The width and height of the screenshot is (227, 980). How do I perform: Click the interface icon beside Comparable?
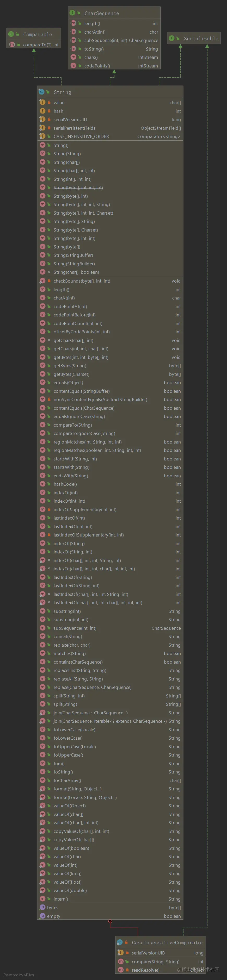click(x=11, y=34)
